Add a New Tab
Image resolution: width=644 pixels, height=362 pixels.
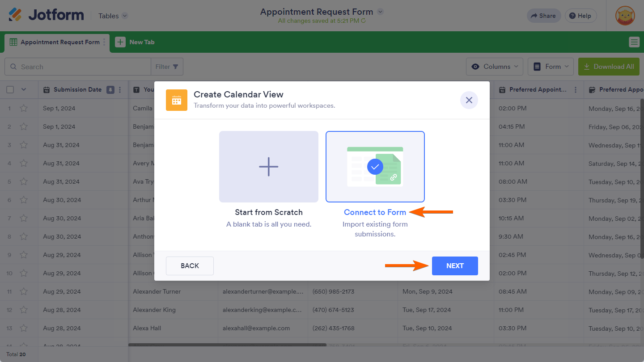click(x=135, y=42)
